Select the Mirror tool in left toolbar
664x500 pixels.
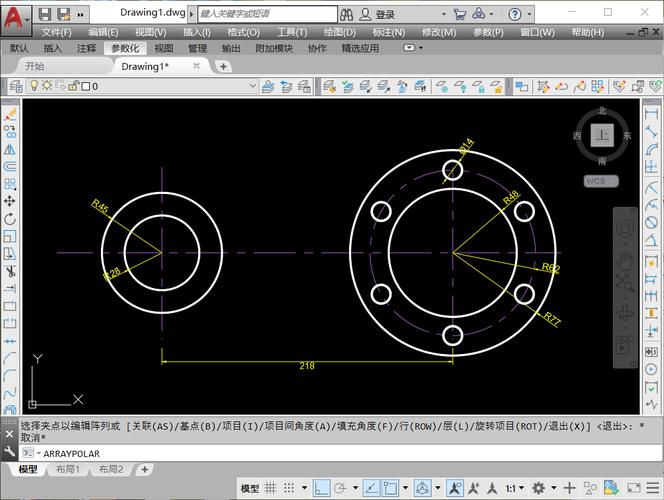point(10,149)
